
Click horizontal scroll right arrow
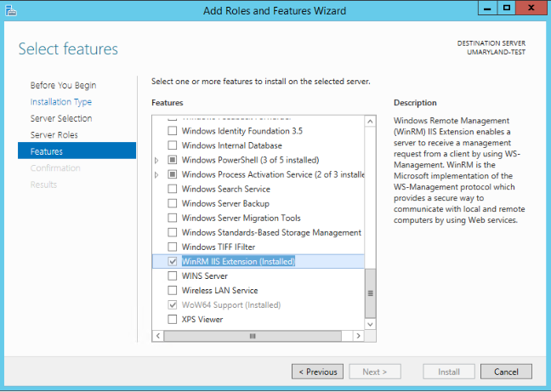pyautogui.click(x=358, y=336)
